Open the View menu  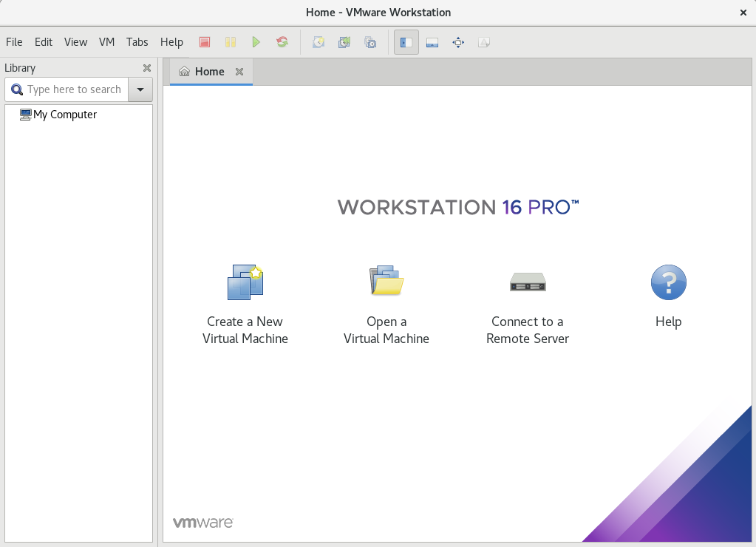75,42
